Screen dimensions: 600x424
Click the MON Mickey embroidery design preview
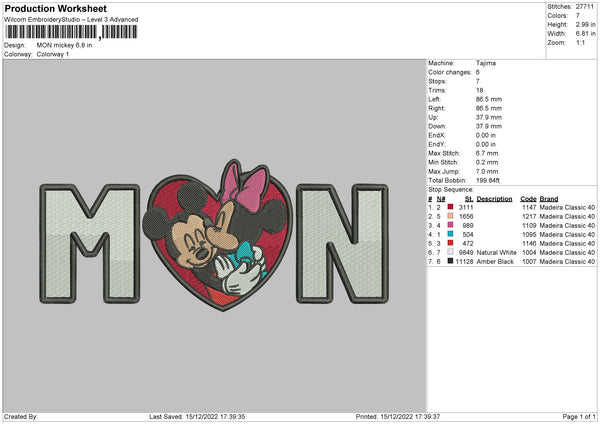(x=214, y=236)
